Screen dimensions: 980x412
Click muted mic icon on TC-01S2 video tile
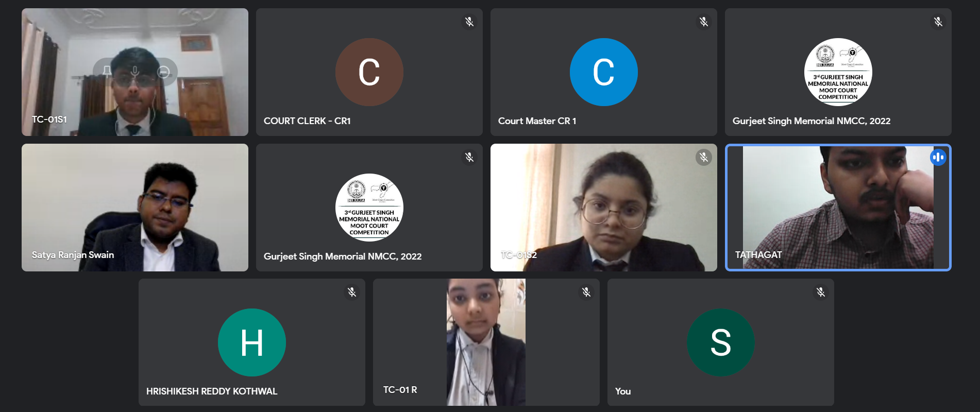point(704,157)
